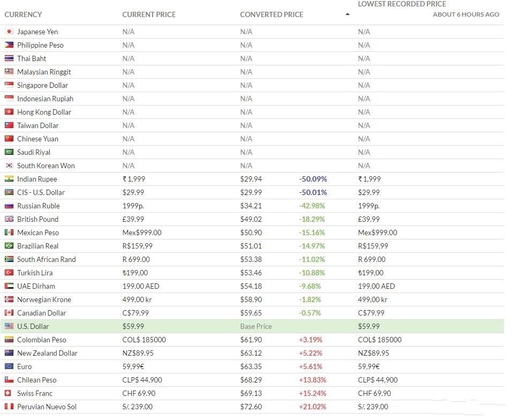Sort by Current Price column header

(149, 14)
